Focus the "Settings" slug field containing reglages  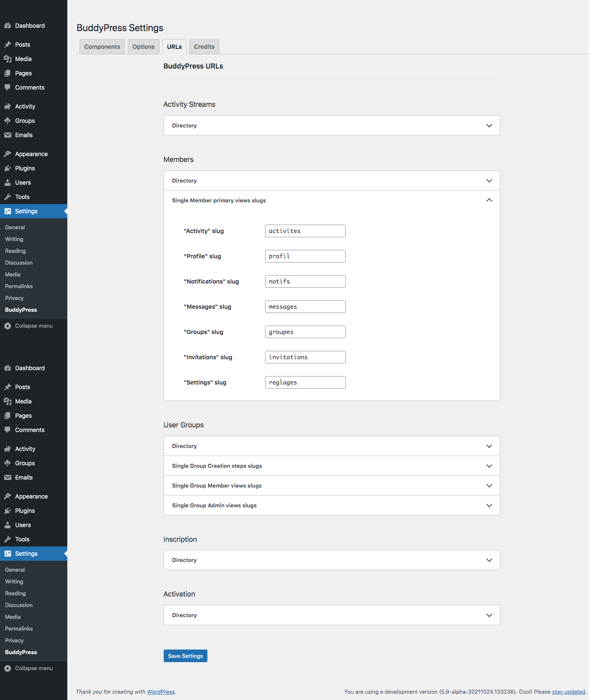305,382
